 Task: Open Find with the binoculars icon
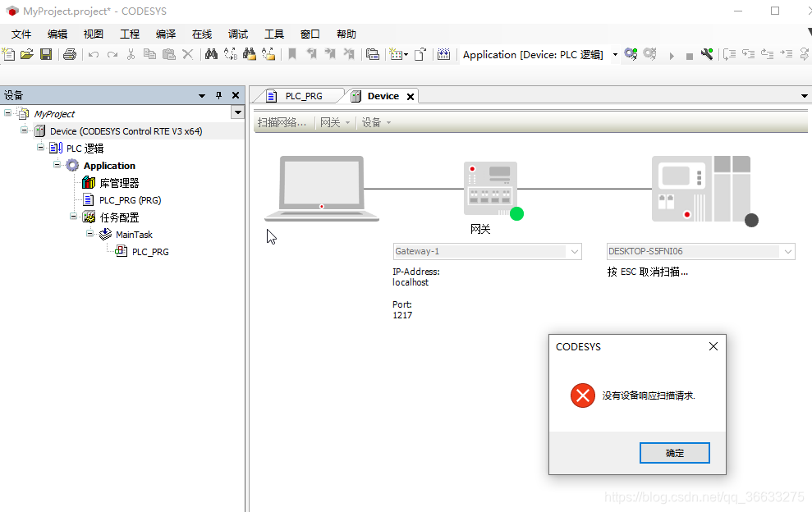click(211, 54)
